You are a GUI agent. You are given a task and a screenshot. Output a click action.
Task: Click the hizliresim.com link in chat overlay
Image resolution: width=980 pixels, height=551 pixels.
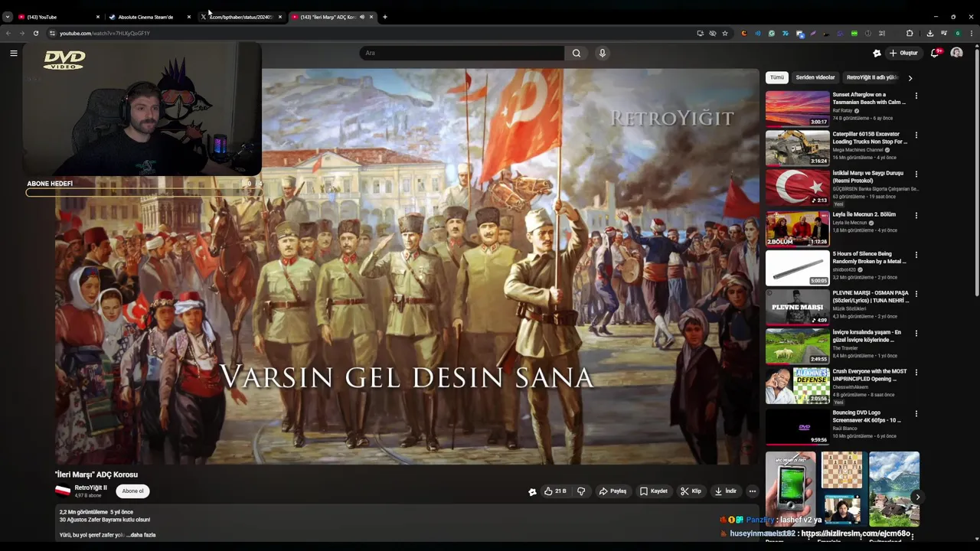(856, 533)
